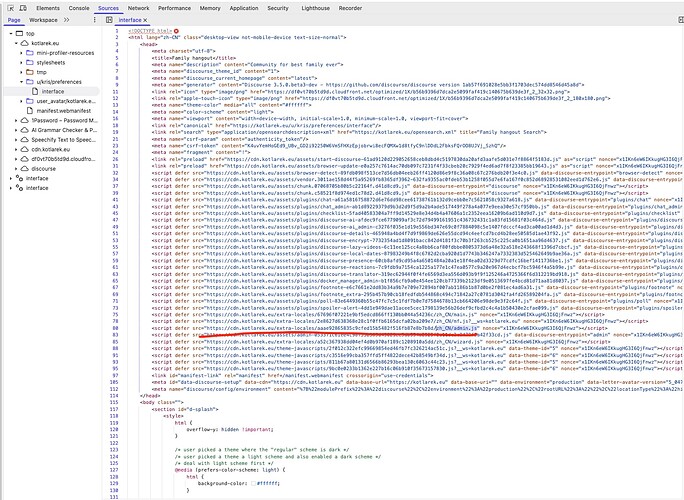Image resolution: width=684 pixels, height=500 pixels.
Task: Click the zh_CN/admin.js highlighted text
Action: tap(456, 328)
